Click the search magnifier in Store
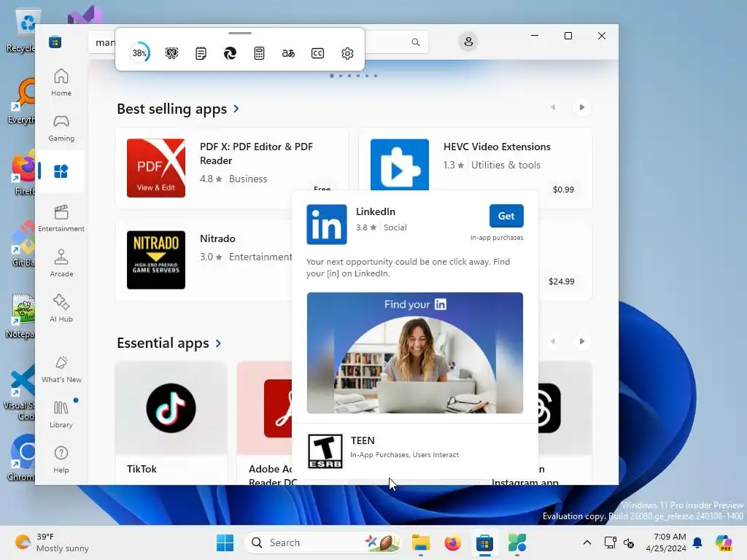The height and width of the screenshot is (560, 747). pos(415,42)
